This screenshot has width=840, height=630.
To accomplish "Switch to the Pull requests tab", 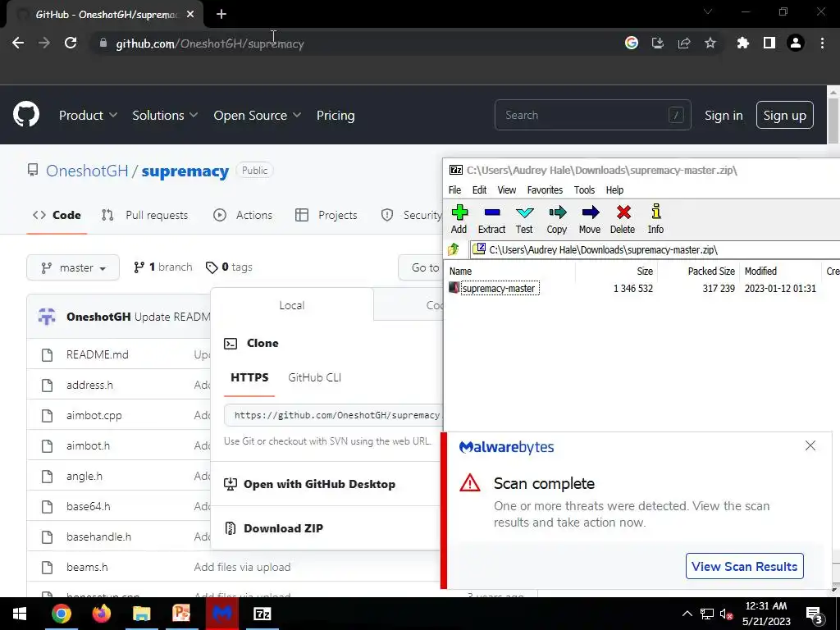I will pyautogui.click(x=145, y=216).
